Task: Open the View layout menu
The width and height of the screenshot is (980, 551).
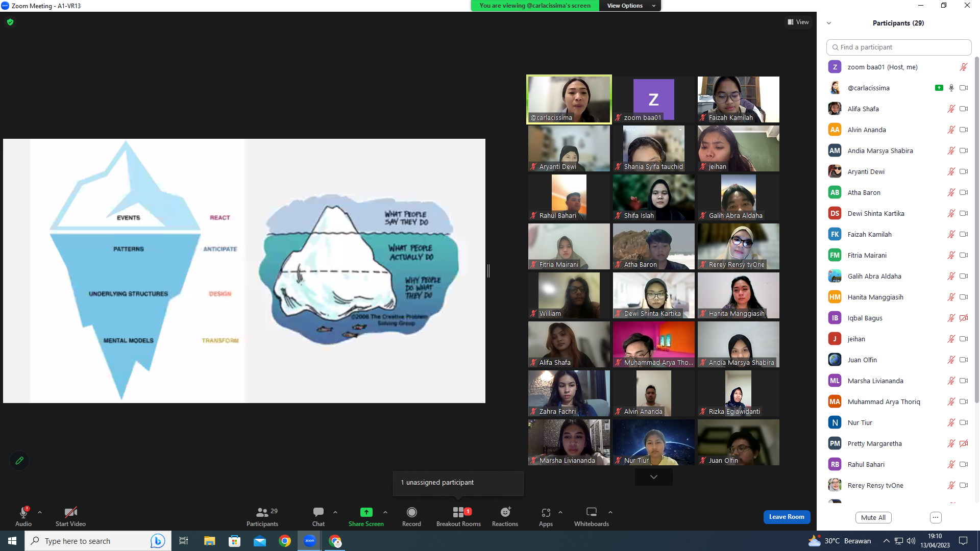Action: pyautogui.click(x=798, y=22)
